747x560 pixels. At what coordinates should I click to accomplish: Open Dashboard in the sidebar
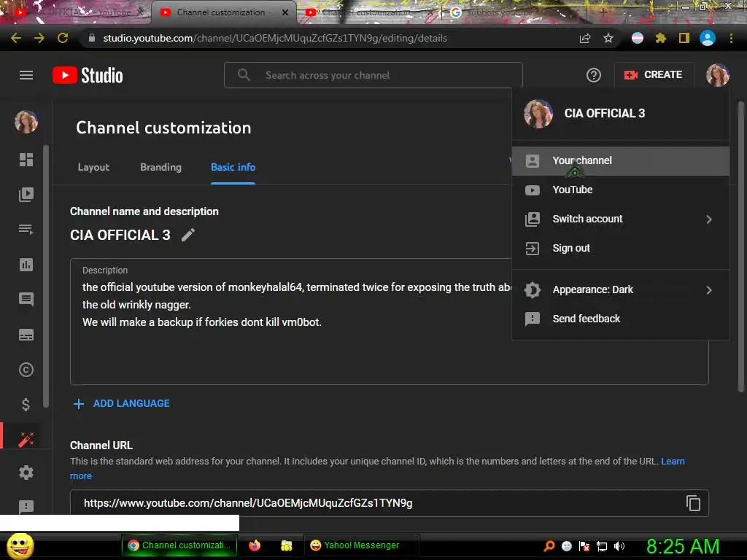[26, 160]
